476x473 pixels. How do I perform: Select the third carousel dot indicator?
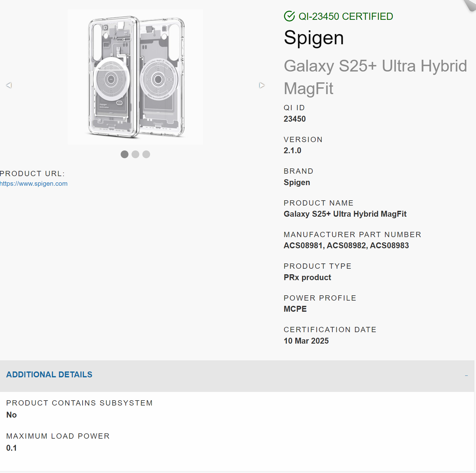click(146, 154)
